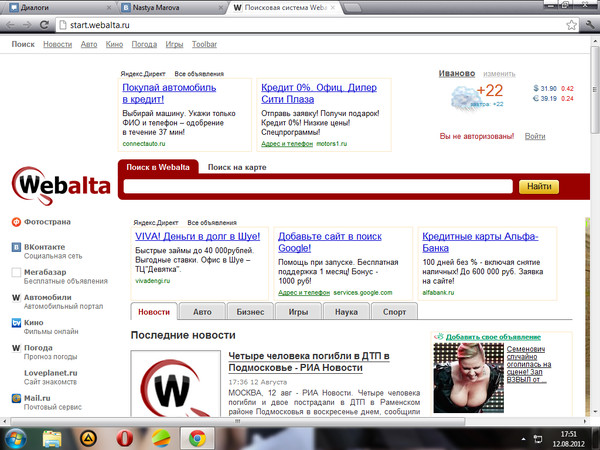Open Добавьте сайт в поиск Google ad
The height and width of the screenshot is (450, 600).
click(330, 242)
